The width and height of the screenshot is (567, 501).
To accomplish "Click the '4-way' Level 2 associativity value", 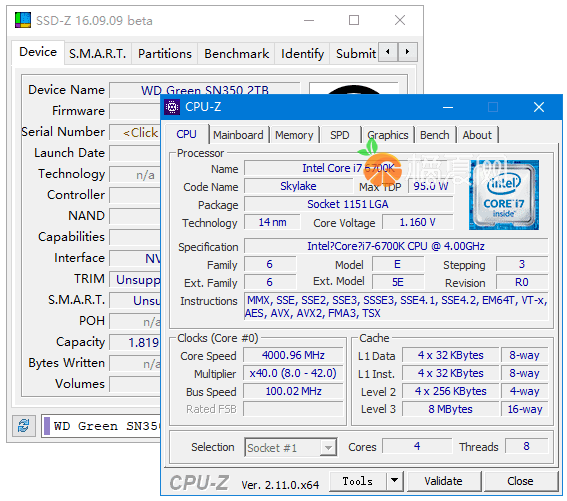I will (x=525, y=391).
